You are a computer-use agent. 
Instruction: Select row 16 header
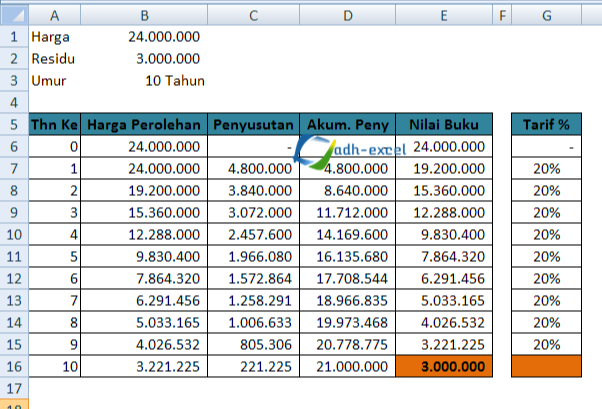tap(14, 366)
